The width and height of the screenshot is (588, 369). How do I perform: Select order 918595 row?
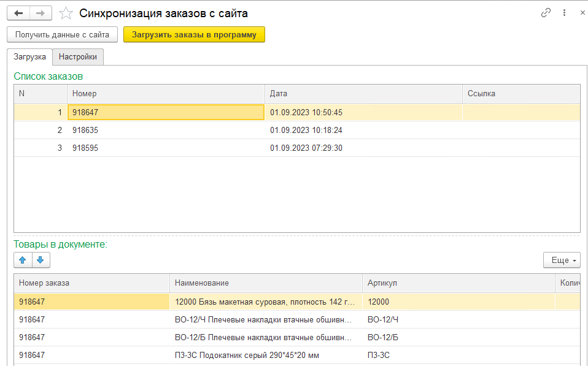click(x=85, y=148)
